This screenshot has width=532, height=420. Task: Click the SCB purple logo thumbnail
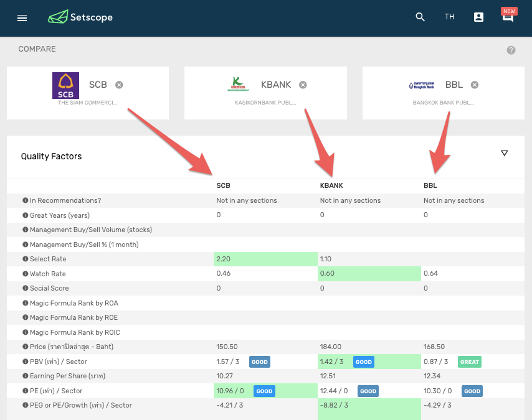(x=65, y=85)
